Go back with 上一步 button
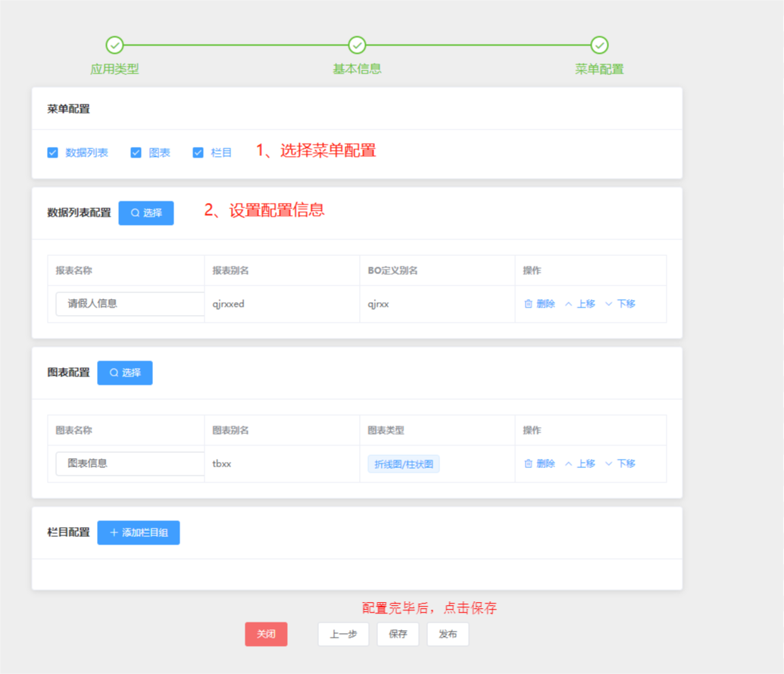 [343, 634]
